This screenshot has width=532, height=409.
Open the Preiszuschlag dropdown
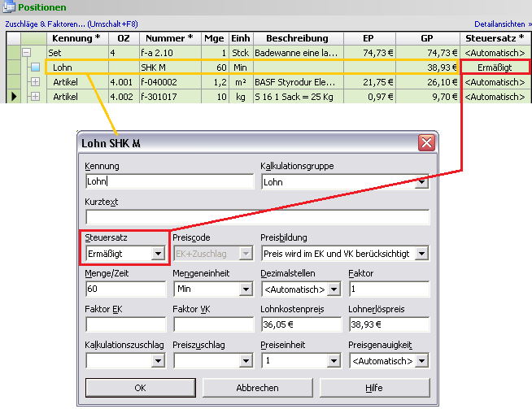pyautogui.click(x=246, y=361)
